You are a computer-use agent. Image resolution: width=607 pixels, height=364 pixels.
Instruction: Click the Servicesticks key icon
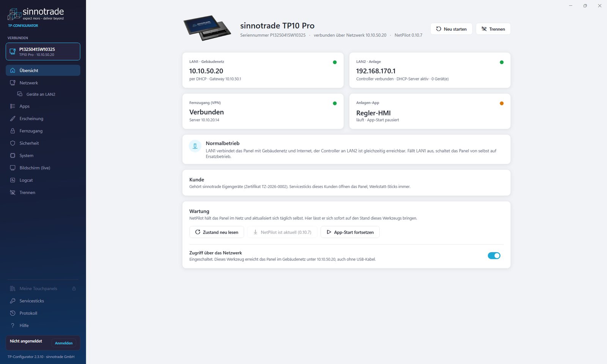(13, 301)
